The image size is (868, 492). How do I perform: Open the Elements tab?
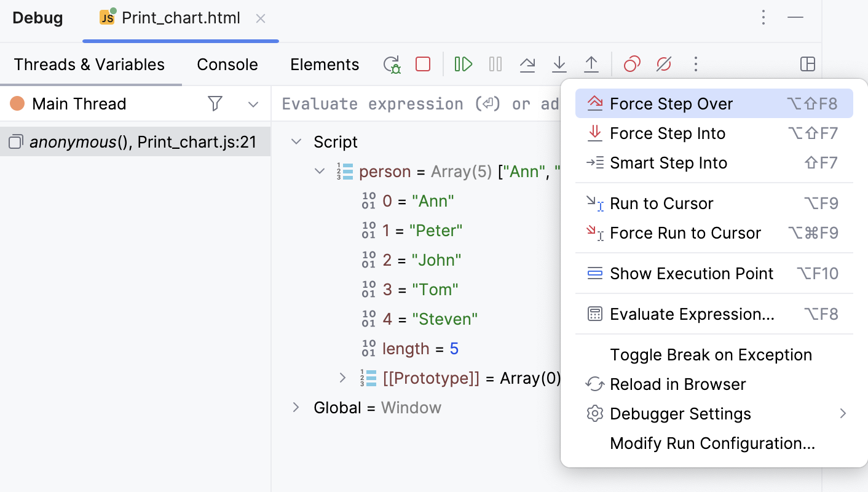click(325, 64)
